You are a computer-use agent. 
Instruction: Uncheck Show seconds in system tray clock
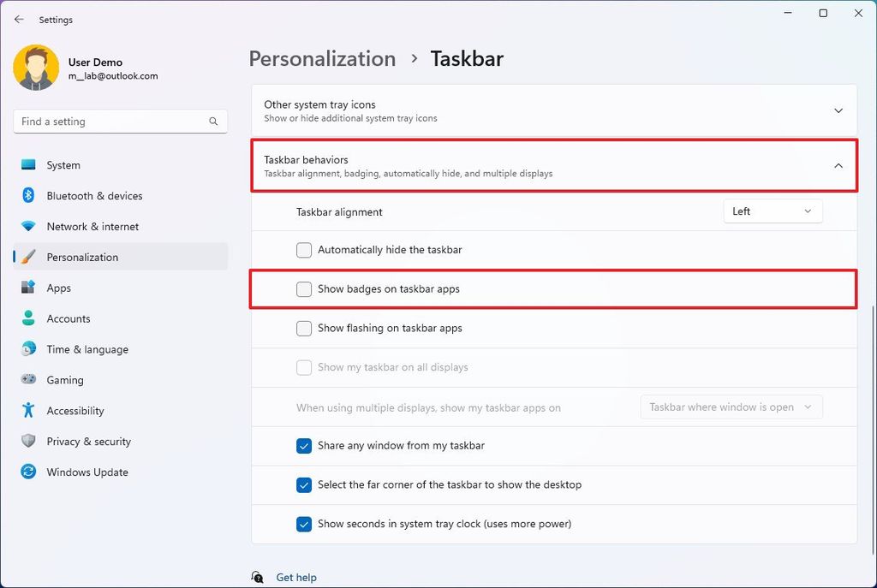pos(303,524)
